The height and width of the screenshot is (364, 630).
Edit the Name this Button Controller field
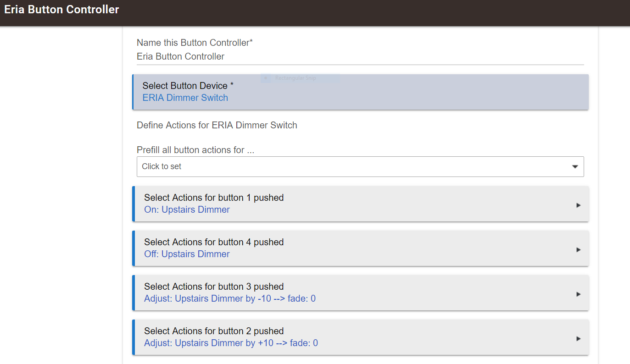tap(360, 57)
